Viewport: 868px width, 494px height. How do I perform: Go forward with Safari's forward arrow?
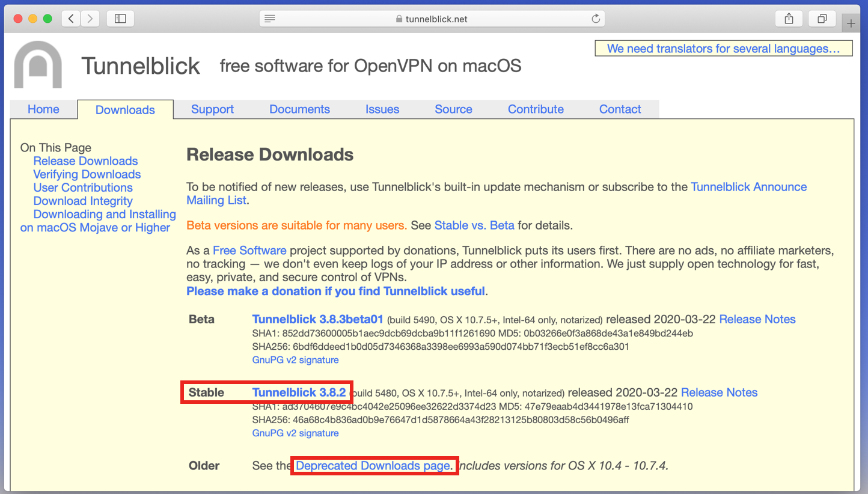point(90,19)
